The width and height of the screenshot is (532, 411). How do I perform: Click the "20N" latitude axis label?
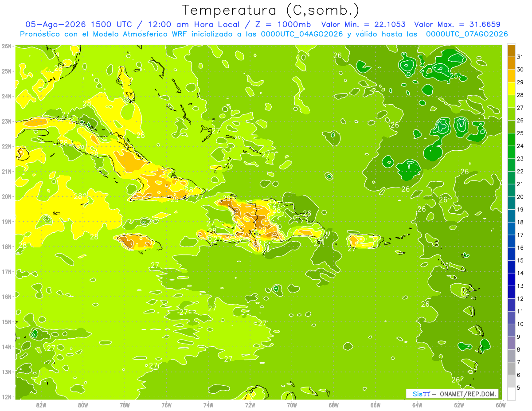7,196
